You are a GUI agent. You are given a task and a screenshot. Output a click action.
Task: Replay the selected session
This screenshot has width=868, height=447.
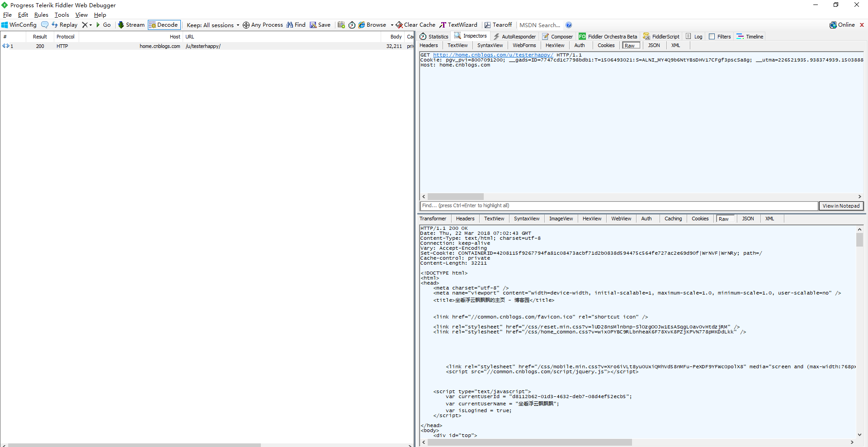coord(64,25)
